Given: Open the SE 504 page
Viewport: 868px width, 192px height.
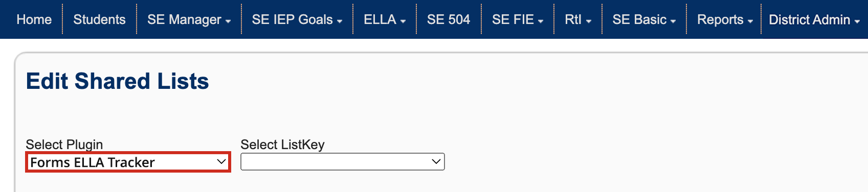Looking at the screenshot, I should coord(449,19).
